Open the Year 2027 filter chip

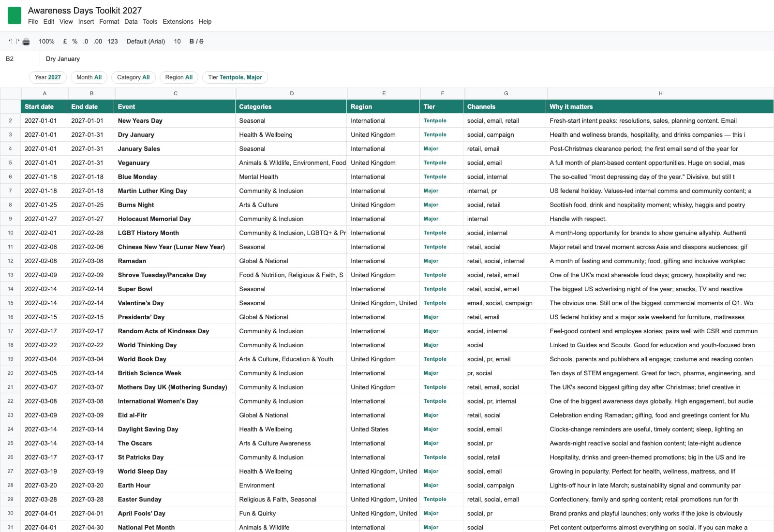coord(48,77)
